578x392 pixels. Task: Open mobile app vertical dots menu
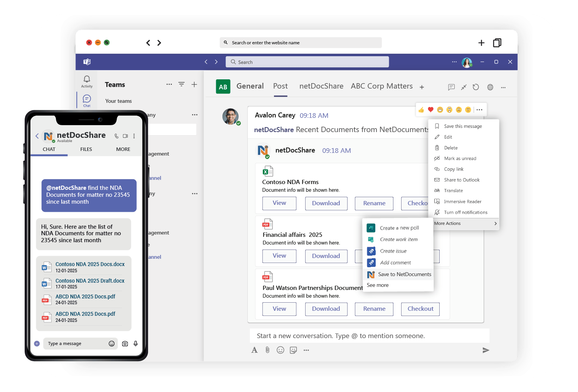click(x=134, y=136)
